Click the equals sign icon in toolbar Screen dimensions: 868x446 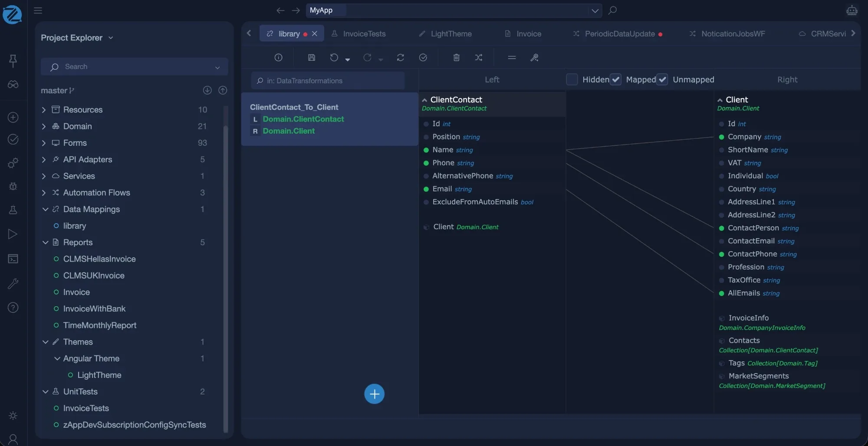pos(512,57)
